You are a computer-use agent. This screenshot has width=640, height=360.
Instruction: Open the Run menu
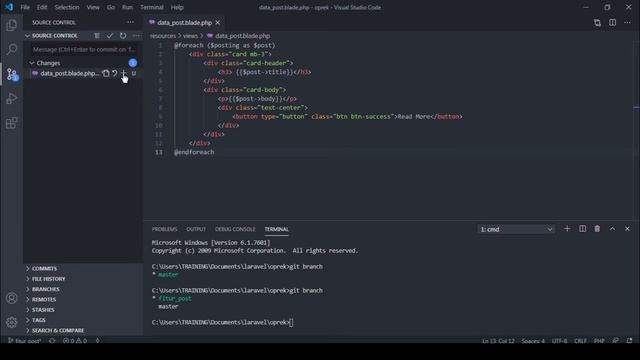pos(127,7)
